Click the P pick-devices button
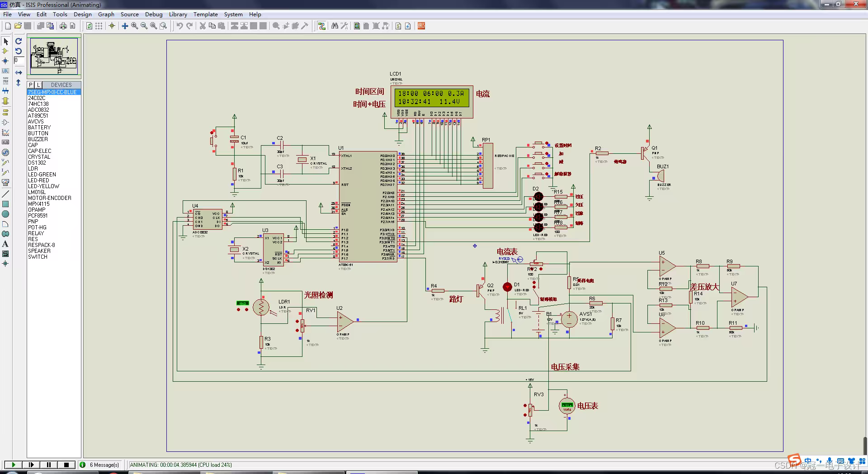Image resolution: width=868 pixels, height=474 pixels. [31, 85]
